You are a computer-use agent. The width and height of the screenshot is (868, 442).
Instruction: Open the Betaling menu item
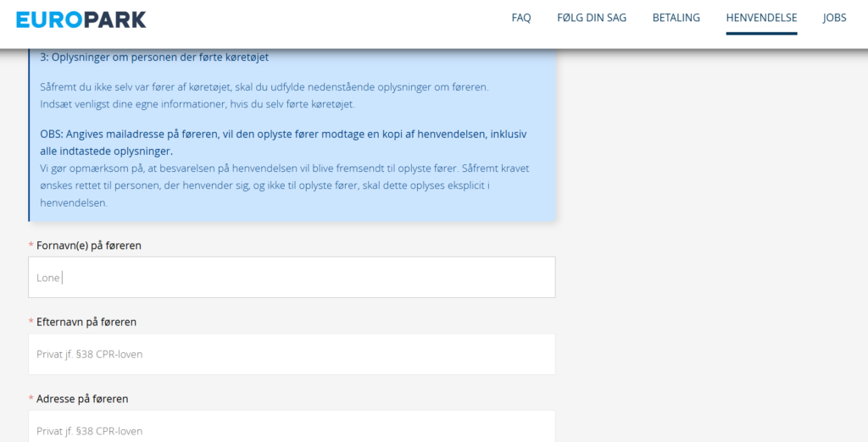[676, 18]
